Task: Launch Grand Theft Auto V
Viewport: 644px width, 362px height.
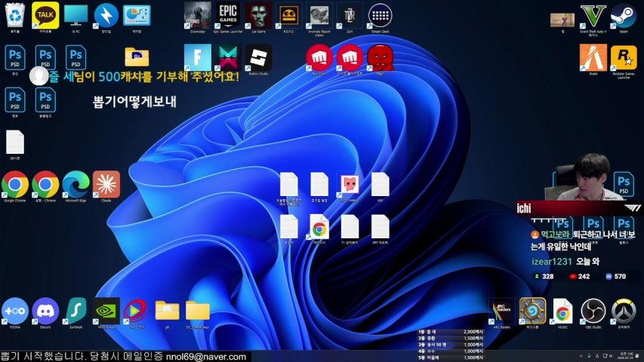Action: 593,14
